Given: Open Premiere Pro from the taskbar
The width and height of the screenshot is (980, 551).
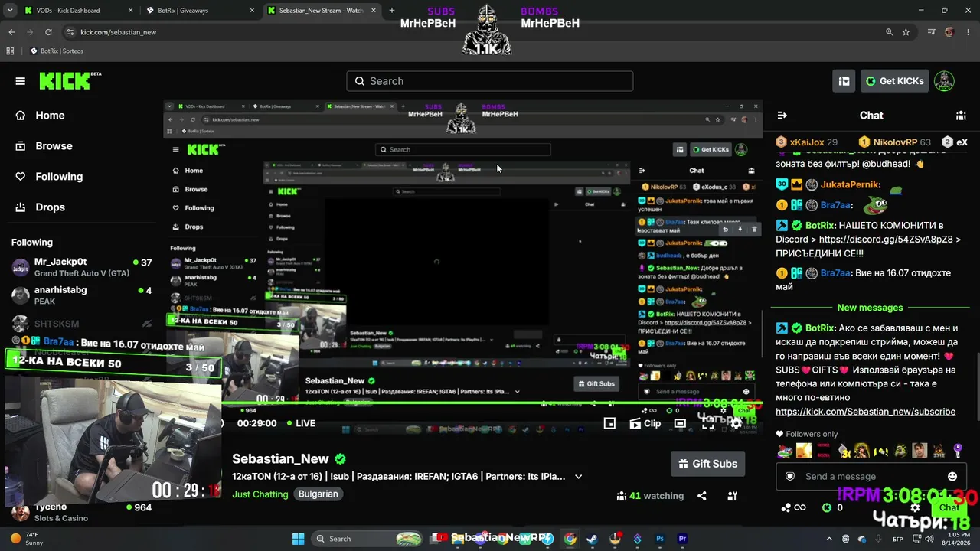Looking at the screenshot, I should click(x=682, y=539).
